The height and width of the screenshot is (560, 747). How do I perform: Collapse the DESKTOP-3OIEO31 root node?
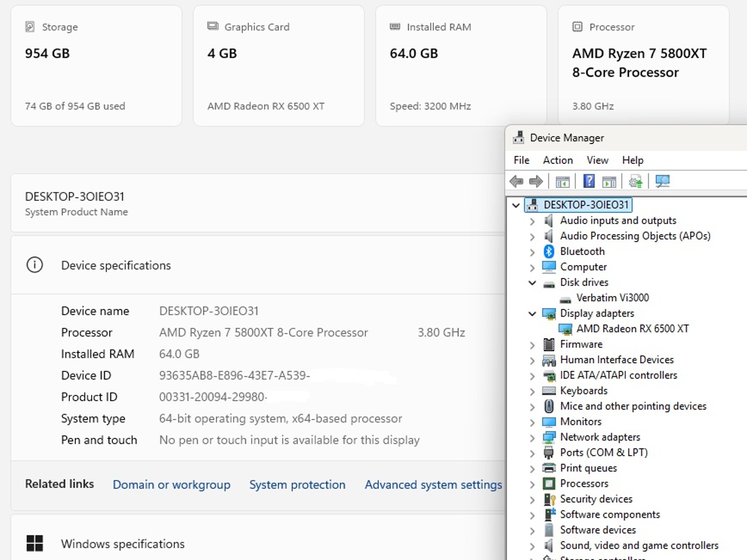point(516,205)
